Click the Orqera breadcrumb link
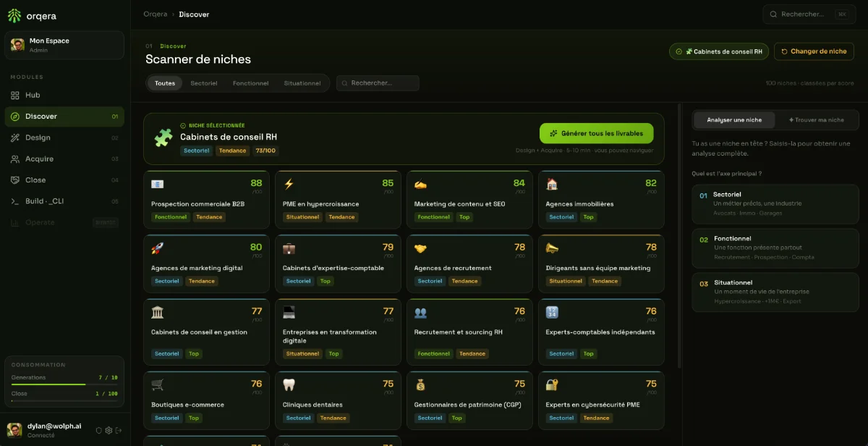 [x=156, y=14]
